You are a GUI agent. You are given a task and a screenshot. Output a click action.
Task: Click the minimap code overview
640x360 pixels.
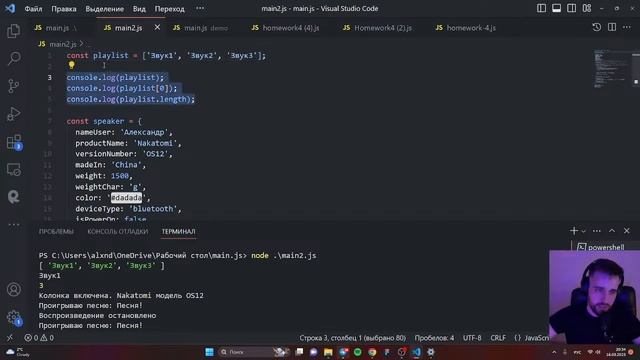pyautogui.click(x=612, y=68)
